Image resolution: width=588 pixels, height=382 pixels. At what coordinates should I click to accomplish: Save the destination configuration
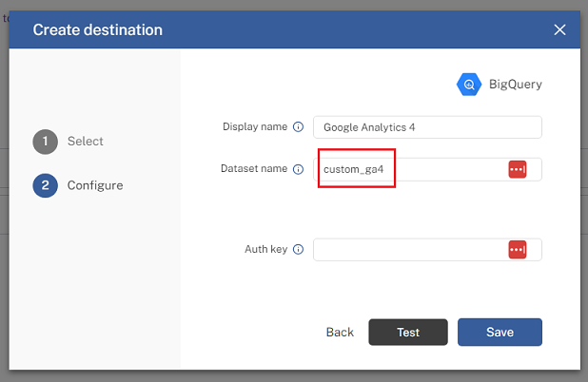point(500,333)
